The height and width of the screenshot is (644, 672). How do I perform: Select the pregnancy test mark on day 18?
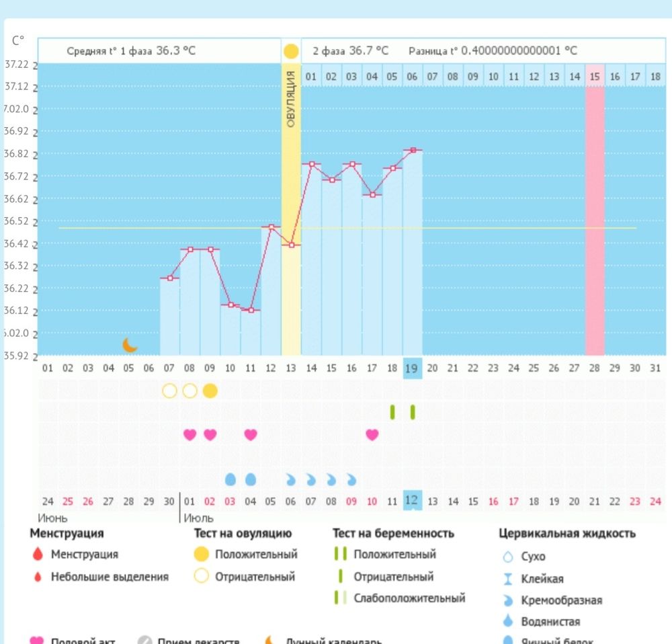point(392,412)
